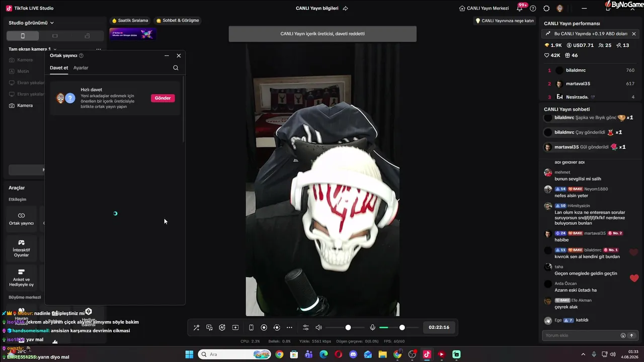This screenshot has width=644, height=362.
Task: Switch to the Ayarlar tab
Action: [81, 68]
